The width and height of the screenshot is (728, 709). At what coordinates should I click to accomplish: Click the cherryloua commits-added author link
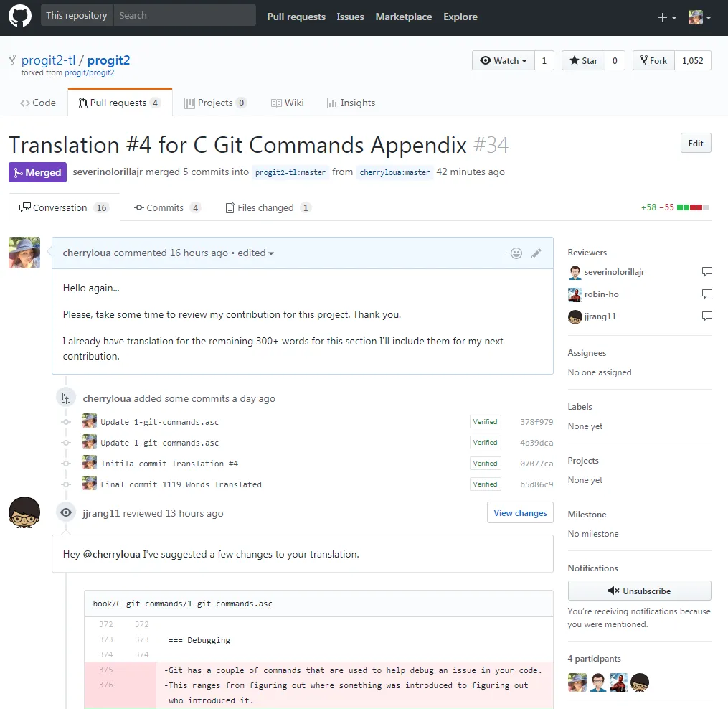(x=107, y=399)
